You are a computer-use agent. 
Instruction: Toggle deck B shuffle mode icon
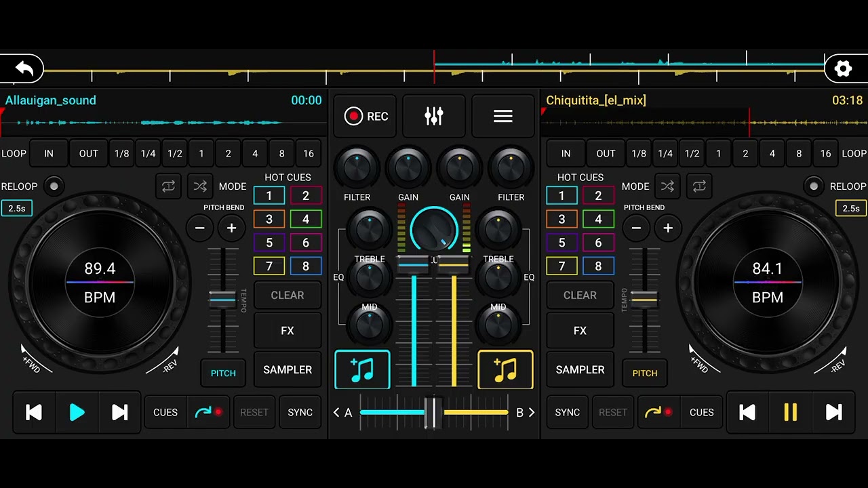(x=668, y=186)
